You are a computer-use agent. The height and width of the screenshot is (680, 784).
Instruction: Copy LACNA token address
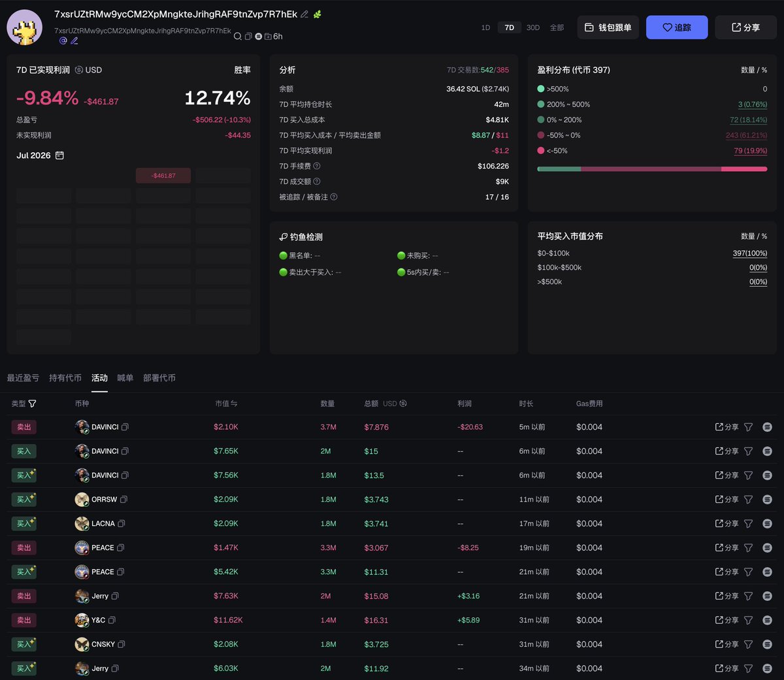121,524
